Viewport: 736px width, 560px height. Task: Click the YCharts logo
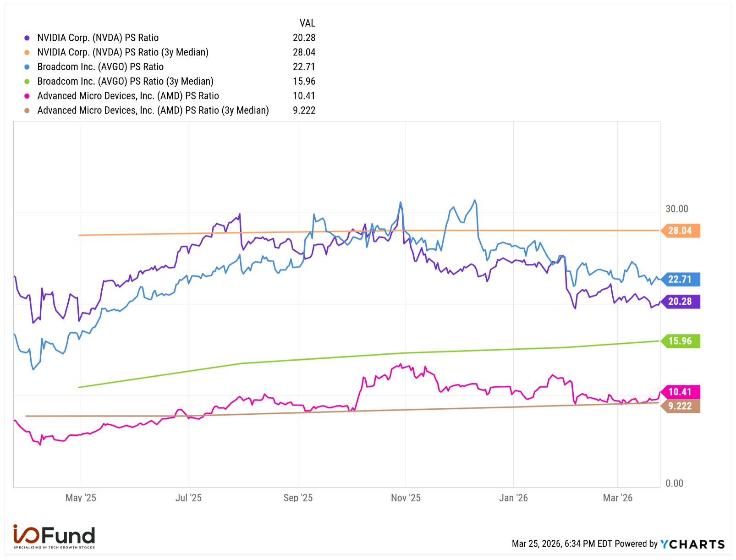click(x=692, y=544)
